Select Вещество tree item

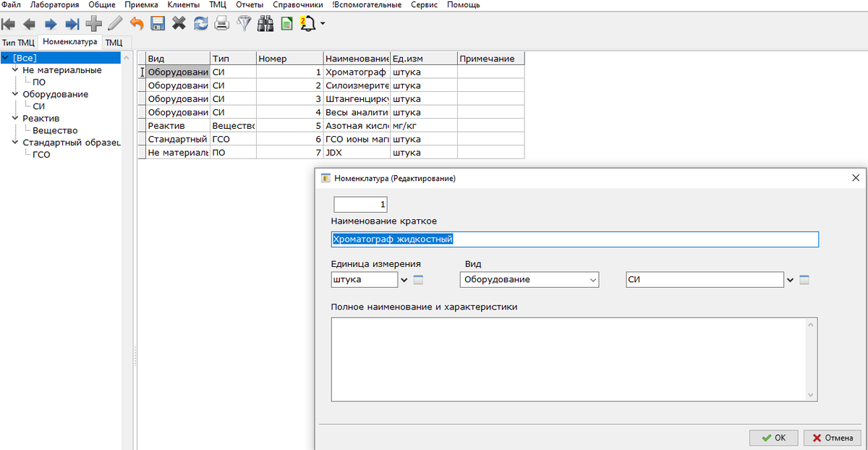(x=55, y=130)
